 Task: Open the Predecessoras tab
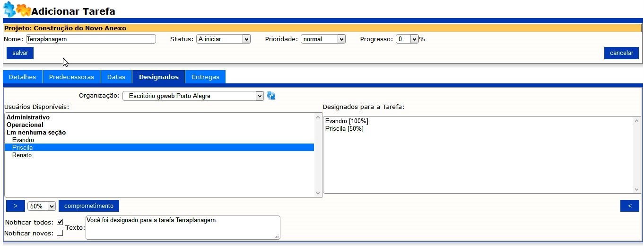tap(71, 77)
